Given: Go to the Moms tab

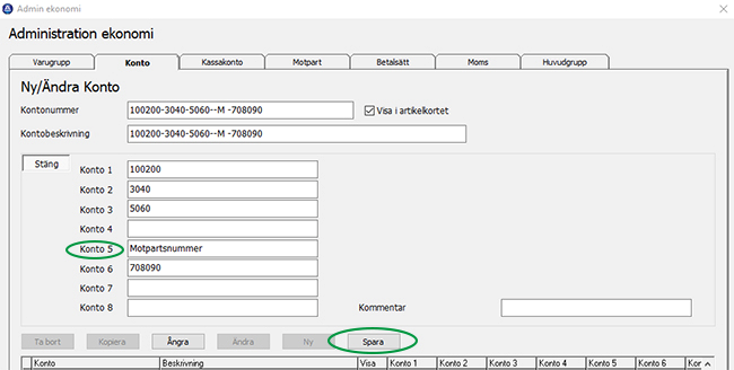Looking at the screenshot, I should click(x=478, y=62).
